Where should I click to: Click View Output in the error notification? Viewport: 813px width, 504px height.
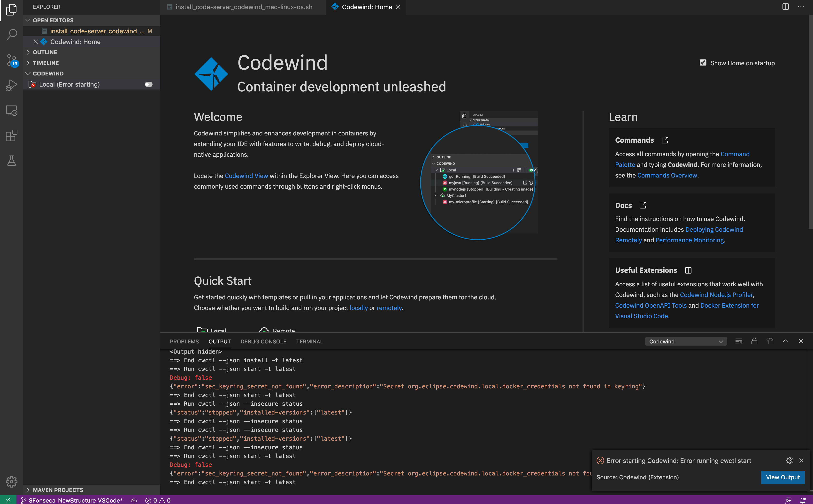(782, 477)
